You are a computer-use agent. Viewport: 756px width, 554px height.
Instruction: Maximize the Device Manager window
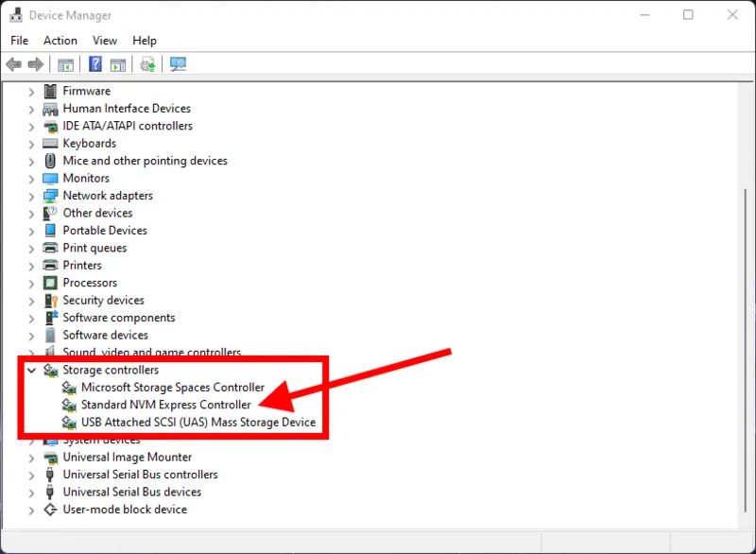[x=688, y=15]
